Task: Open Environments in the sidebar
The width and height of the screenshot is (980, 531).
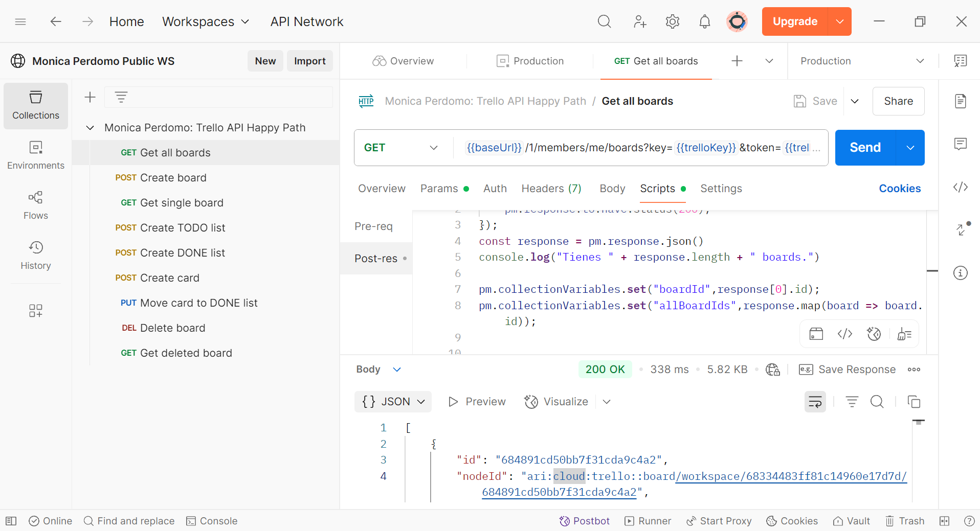Action: 36,156
